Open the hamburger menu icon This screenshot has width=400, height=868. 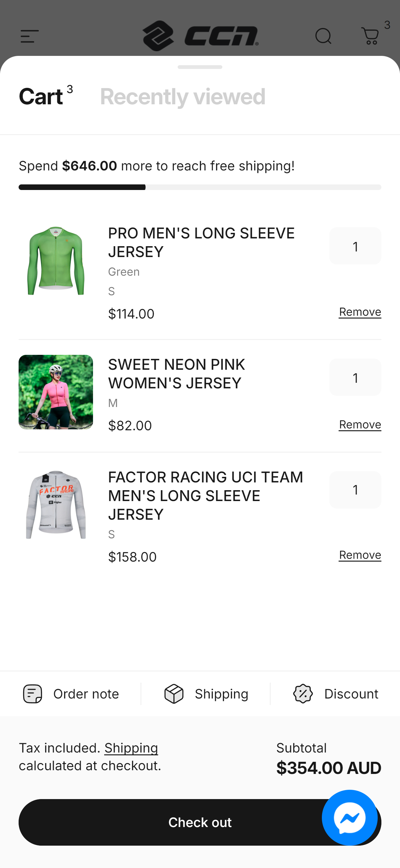coord(30,36)
